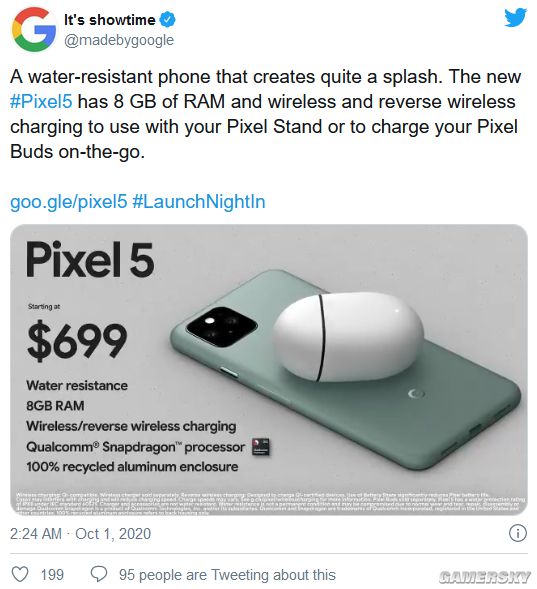This screenshot has height=589, width=537.
Task: Click the tweet info circle icon
Action: [x=518, y=533]
